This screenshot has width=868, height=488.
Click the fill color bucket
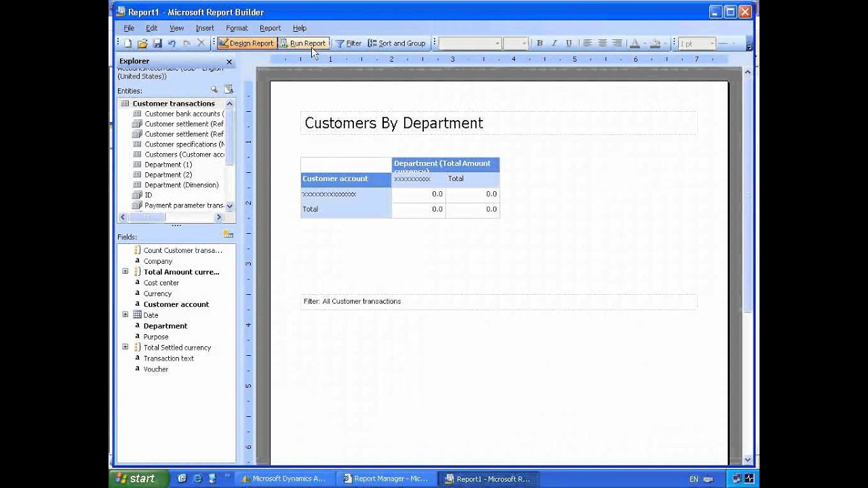click(x=654, y=43)
